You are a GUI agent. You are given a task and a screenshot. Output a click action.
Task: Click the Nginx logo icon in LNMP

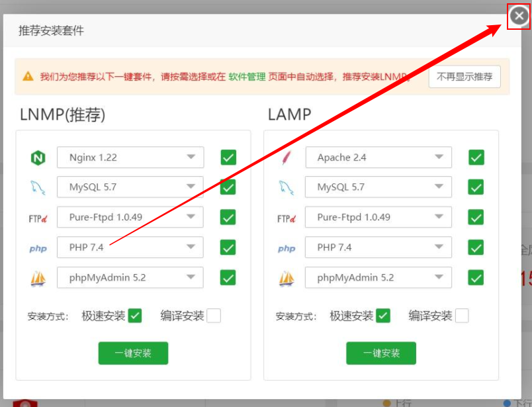pyautogui.click(x=38, y=158)
